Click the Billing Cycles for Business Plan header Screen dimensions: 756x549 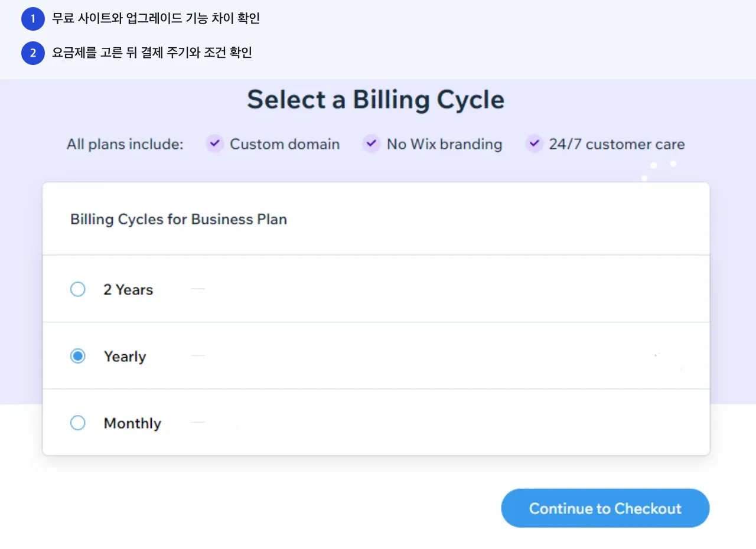[x=178, y=219]
